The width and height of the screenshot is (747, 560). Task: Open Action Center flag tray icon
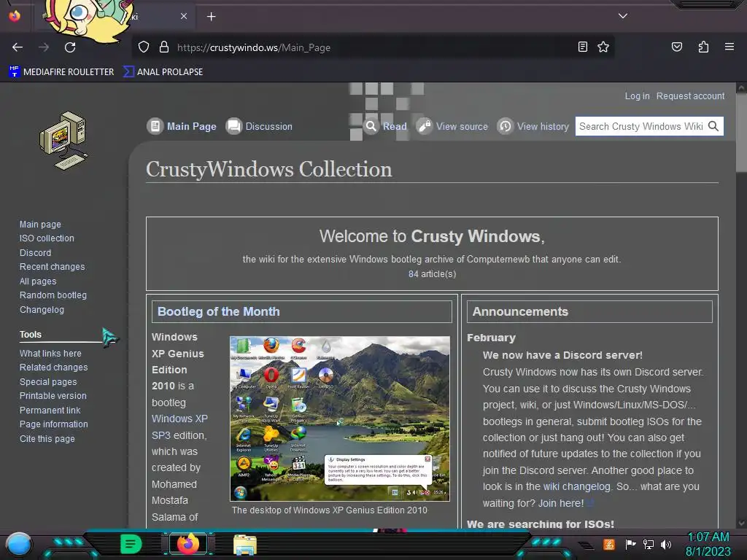[630, 544]
